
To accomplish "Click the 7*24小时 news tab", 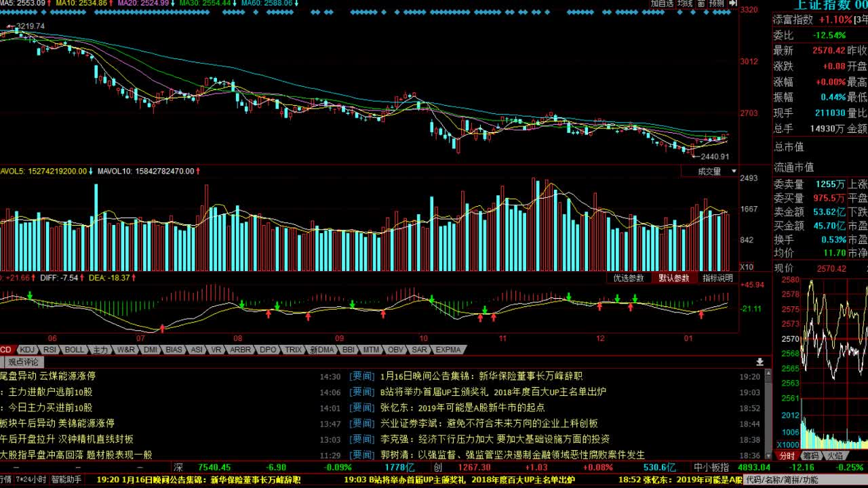I will coord(31,479).
